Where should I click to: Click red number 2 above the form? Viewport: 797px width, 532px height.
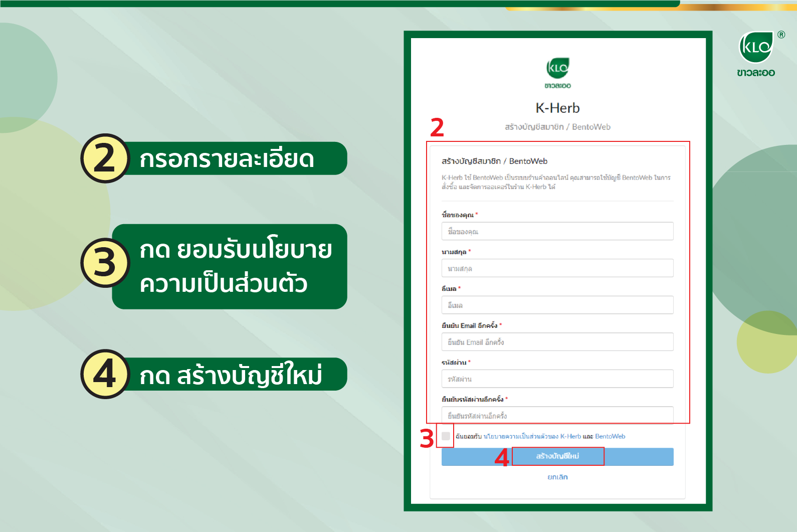coord(437,127)
